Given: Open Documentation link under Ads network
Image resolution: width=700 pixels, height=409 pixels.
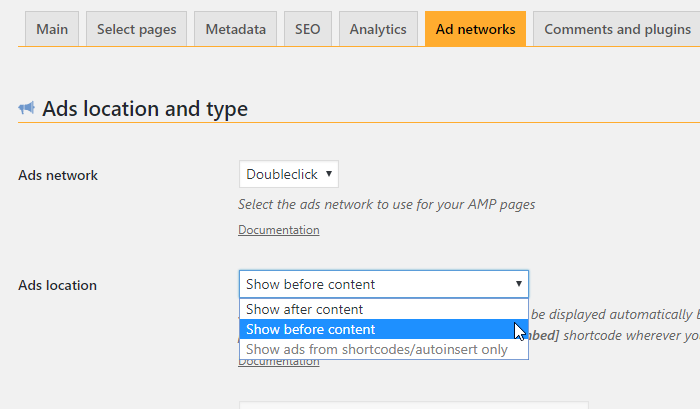Looking at the screenshot, I should tap(279, 230).
